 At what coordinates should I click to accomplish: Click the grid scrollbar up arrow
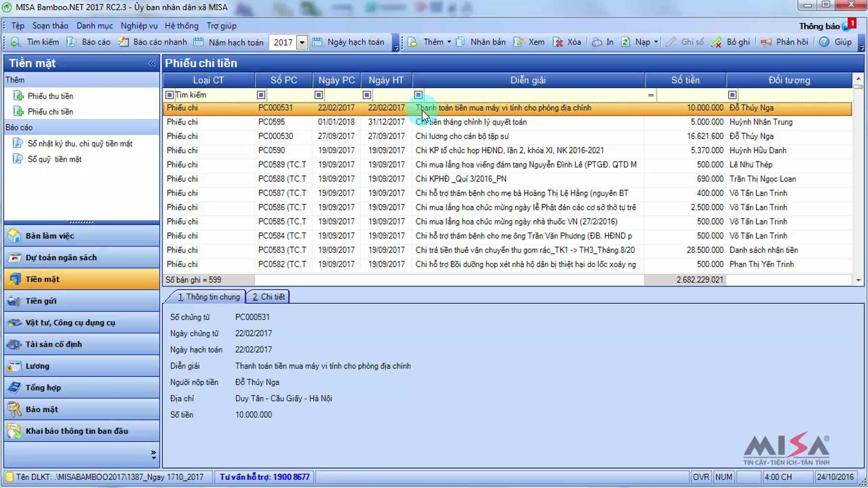pos(859,78)
